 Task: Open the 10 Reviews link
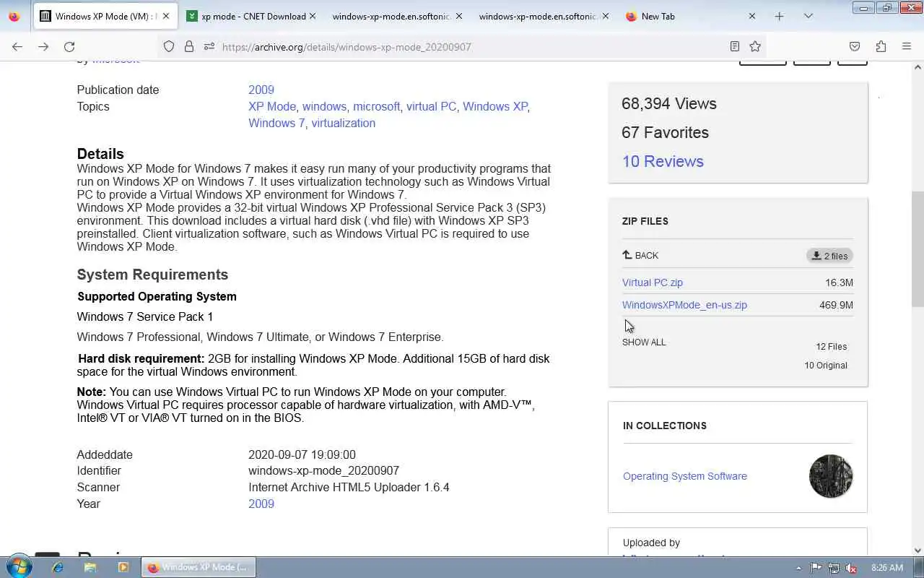coord(663,161)
